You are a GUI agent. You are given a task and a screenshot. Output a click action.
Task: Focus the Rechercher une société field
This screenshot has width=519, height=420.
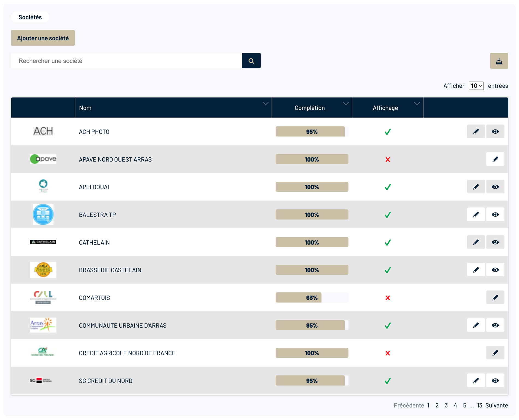126,61
